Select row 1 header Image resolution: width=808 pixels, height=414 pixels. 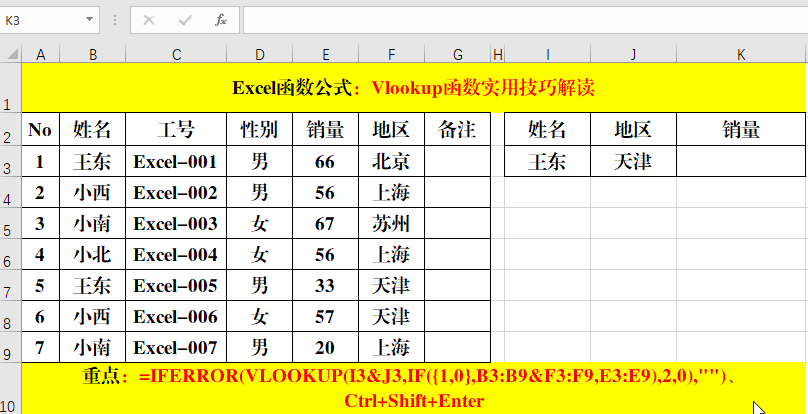tap(10, 88)
